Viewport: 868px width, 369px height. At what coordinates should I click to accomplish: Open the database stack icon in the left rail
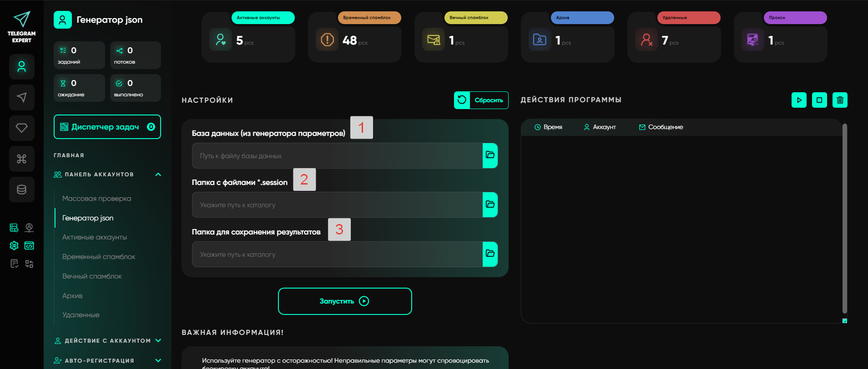21,189
